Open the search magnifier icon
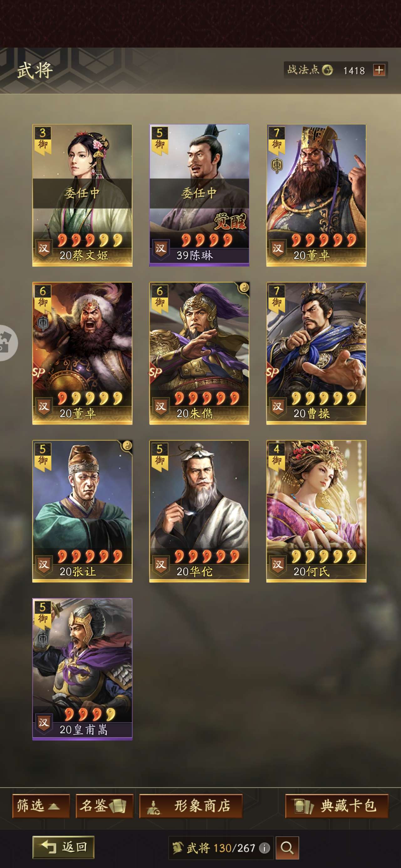Image resolution: width=401 pixels, height=868 pixels. [287, 847]
